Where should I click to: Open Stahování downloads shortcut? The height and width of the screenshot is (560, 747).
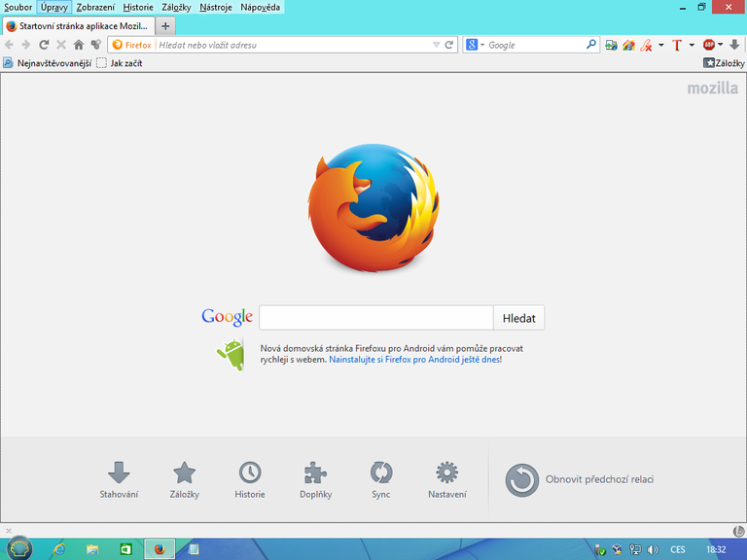tap(119, 479)
